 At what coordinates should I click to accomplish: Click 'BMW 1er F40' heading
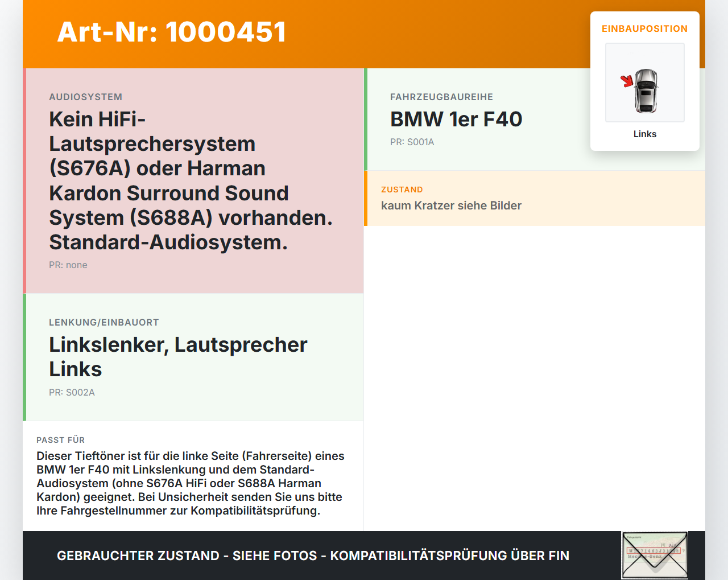[456, 119]
